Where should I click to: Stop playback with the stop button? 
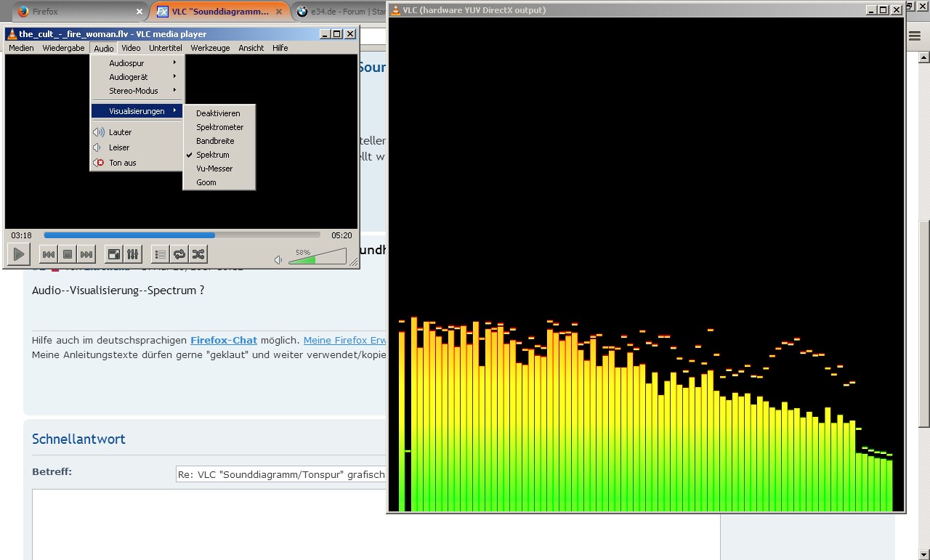click(x=68, y=254)
